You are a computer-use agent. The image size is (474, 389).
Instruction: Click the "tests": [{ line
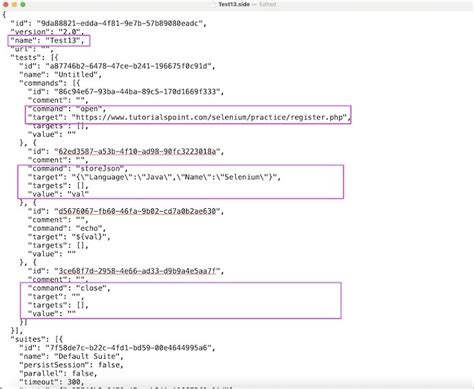[x=34, y=57]
